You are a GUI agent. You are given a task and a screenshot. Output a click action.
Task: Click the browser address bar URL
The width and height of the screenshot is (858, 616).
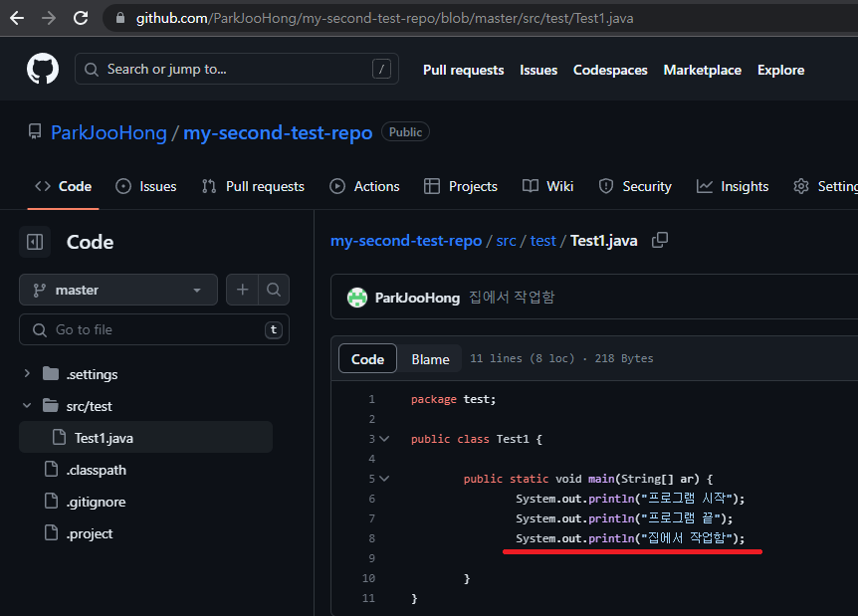(384, 18)
